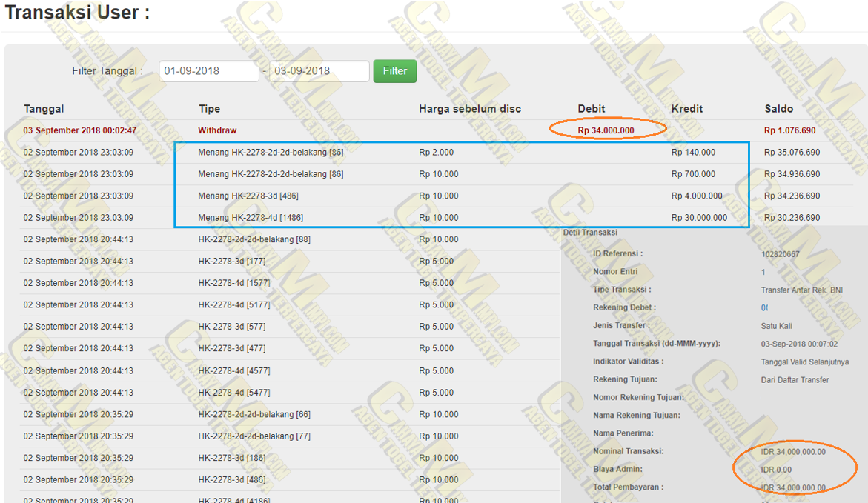This screenshot has height=503, width=868.
Task: Select the Withdraw entry dated 03 September
Action: (217, 130)
